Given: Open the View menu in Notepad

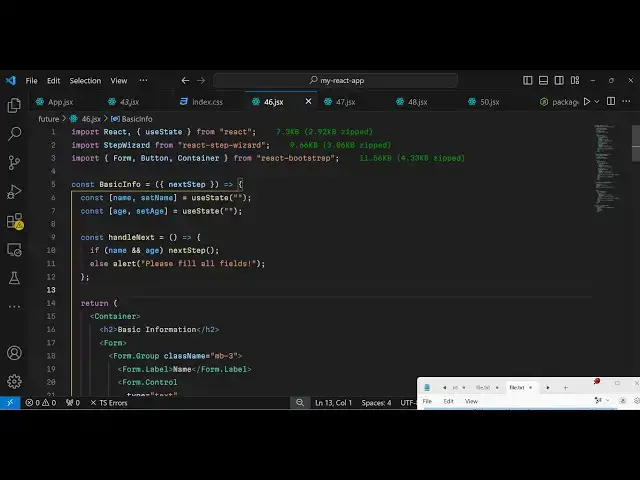Looking at the screenshot, I should point(471,401).
